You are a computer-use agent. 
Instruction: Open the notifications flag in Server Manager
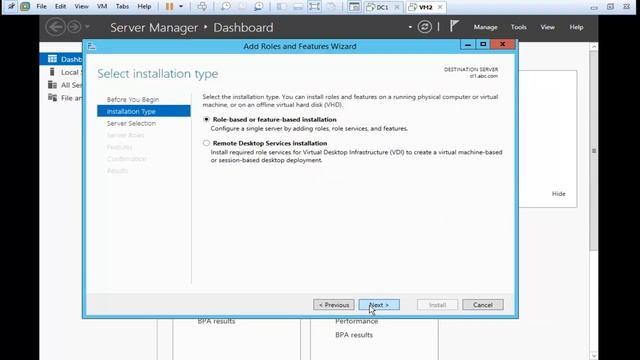point(453,26)
